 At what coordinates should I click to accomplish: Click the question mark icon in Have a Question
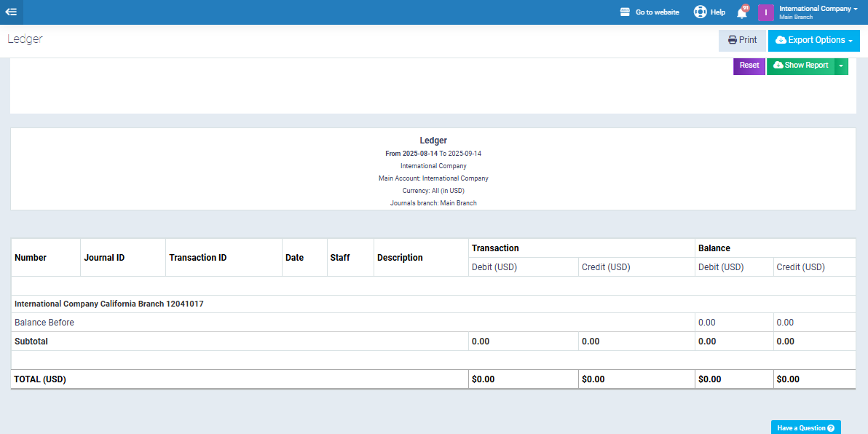point(831,428)
